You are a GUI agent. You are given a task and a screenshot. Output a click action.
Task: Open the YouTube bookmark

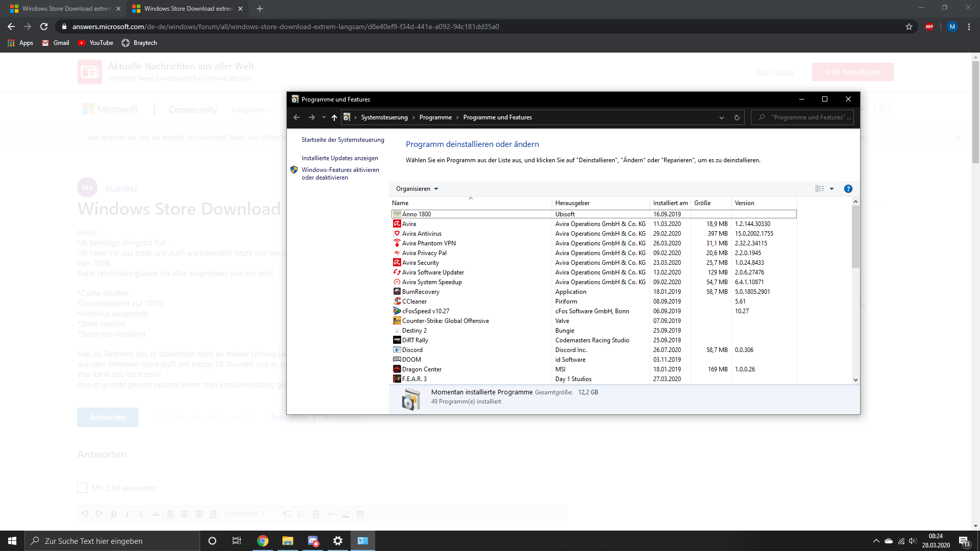click(x=95, y=43)
